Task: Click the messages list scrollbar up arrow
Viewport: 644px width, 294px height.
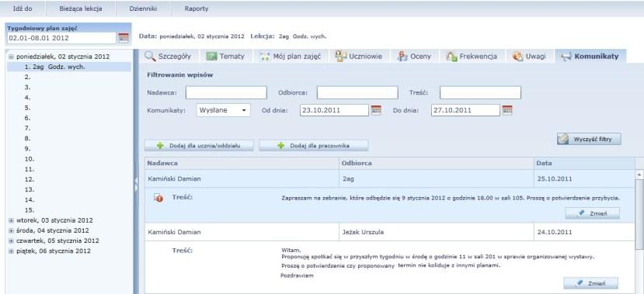Action: (639, 175)
